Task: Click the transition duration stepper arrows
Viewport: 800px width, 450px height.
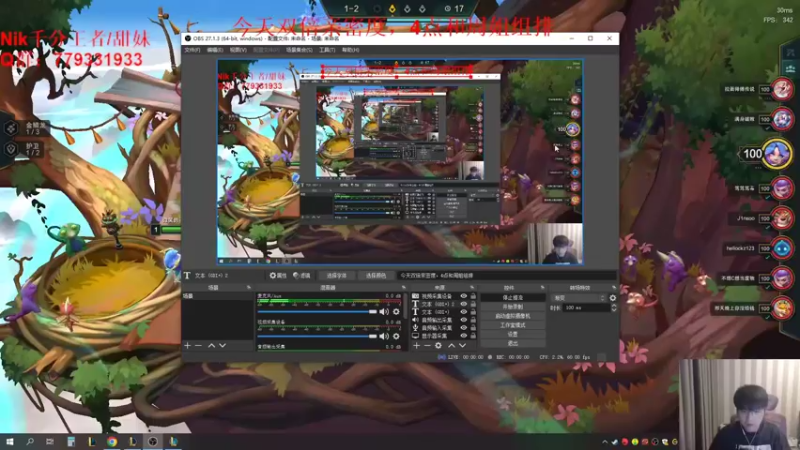Action: tap(614, 308)
